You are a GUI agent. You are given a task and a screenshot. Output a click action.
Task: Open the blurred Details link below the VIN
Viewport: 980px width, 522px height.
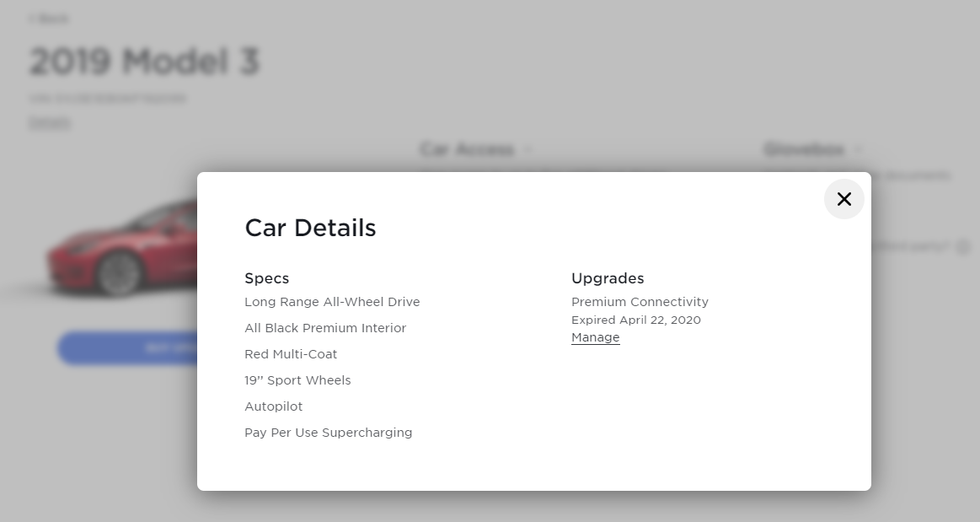(50, 123)
